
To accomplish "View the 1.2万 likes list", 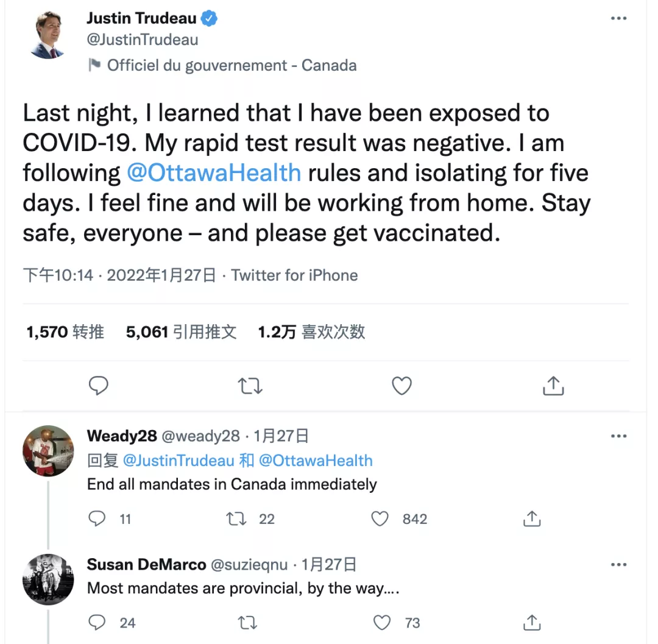I will click(x=311, y=332).
